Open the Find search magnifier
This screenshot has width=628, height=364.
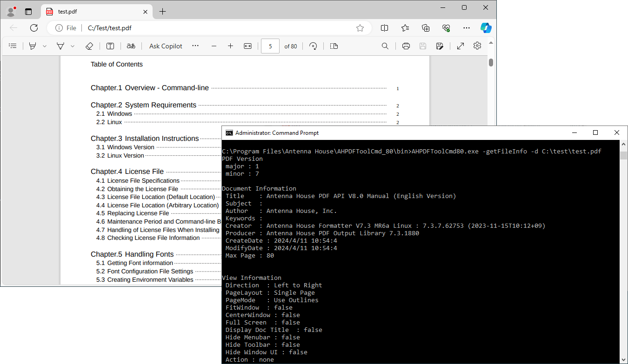click(x=385, y=46)
